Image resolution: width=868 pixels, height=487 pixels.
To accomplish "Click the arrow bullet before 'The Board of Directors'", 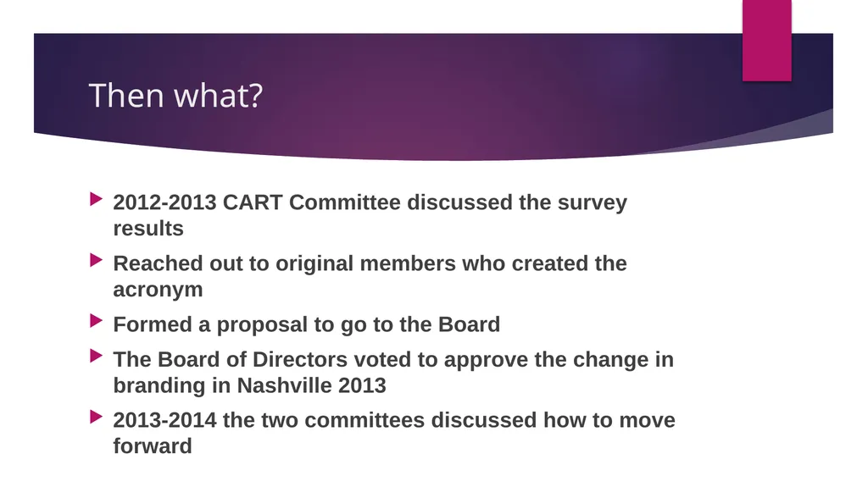I will pyautogui.click(x=97, y=356).
